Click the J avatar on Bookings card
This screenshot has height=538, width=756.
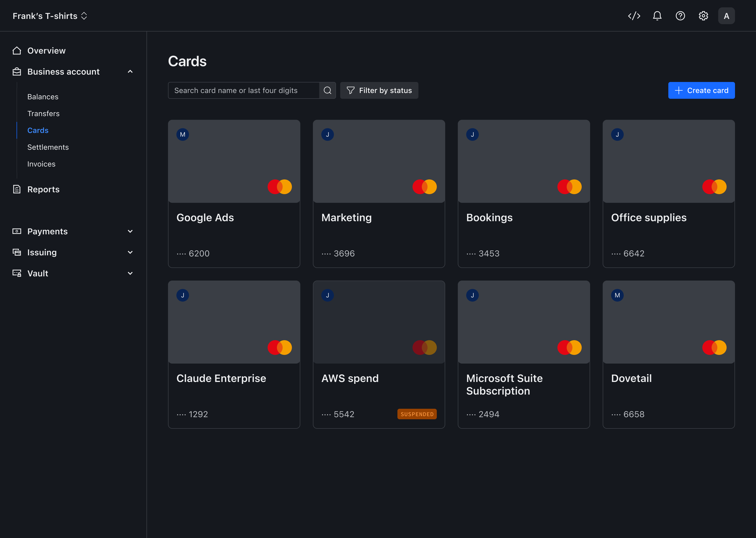tap(472, 134)
